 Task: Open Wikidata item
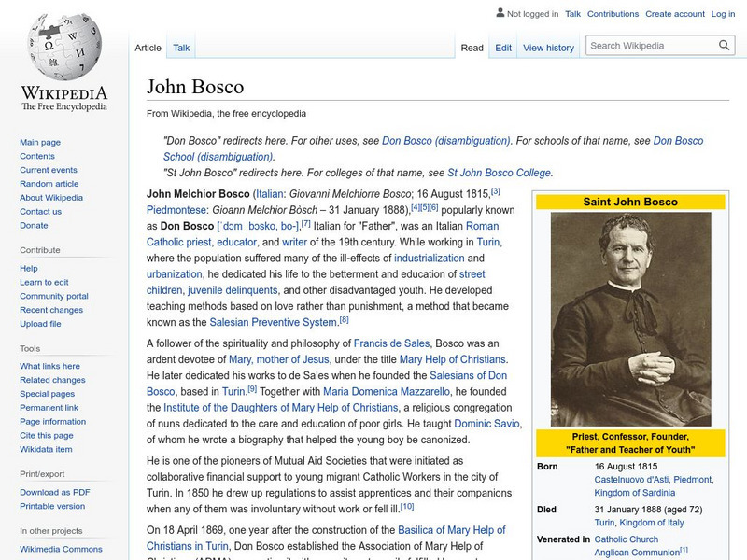pyautogui.click(x=46, y=449)
